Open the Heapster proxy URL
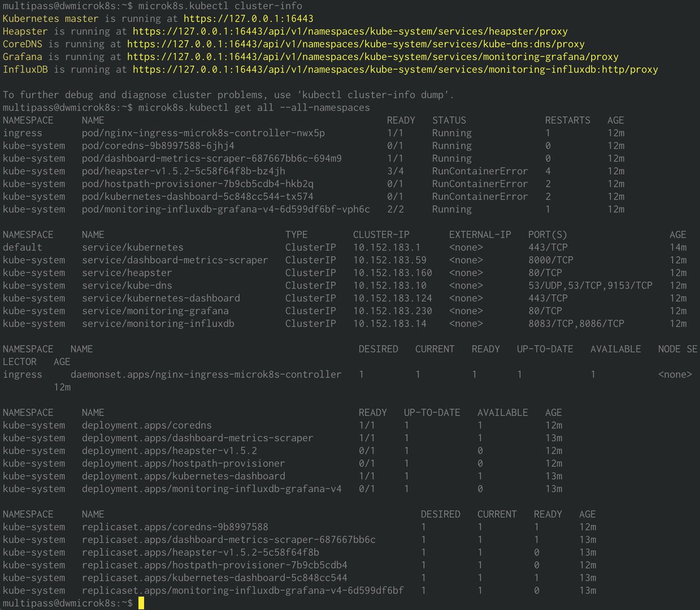This screenshot has height=610, width=700. (x=350, y=31)
